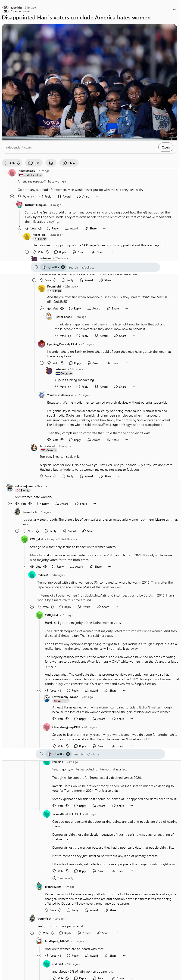Image resolution: width=181 pixels, height=980 pixels.
Task: Award CherryLongjump1989's comment
Action: [99, 746]
